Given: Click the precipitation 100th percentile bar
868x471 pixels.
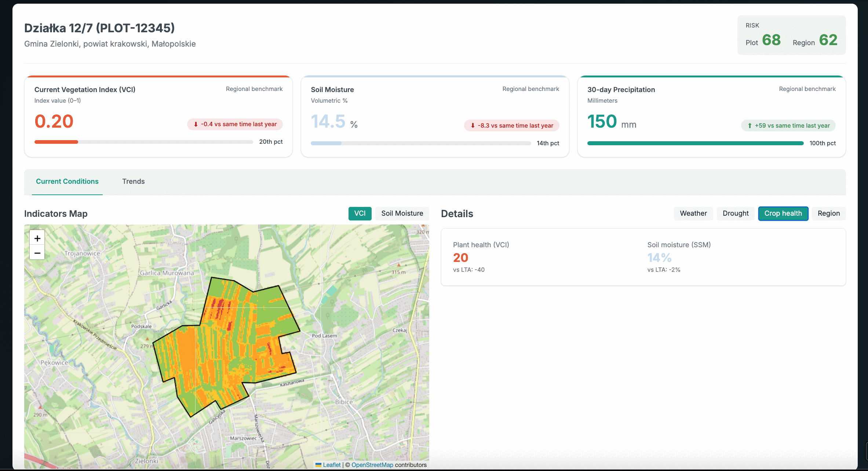Looking at the screenshot, I should coord(695,143).
